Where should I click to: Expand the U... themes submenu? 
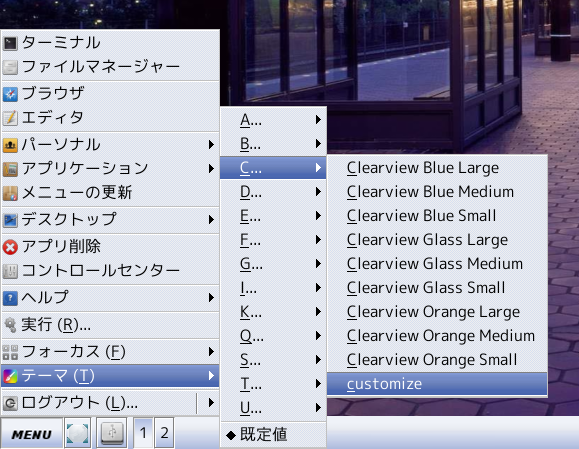click(x=273, y=408)
